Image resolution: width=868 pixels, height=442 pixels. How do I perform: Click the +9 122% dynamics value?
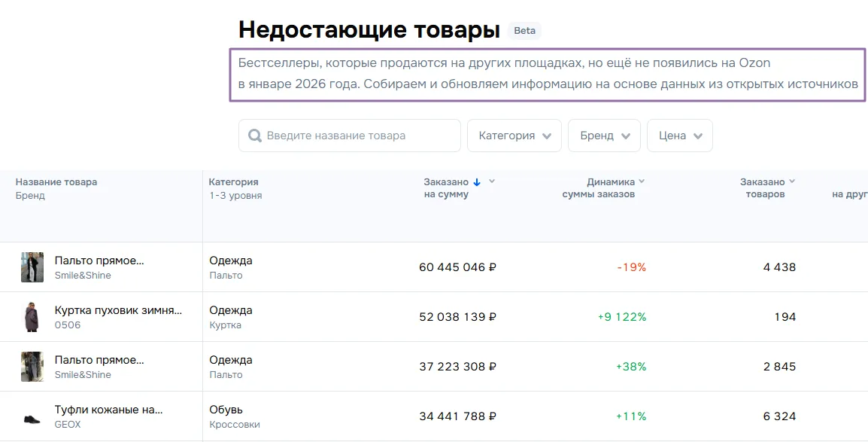point(621,317)
